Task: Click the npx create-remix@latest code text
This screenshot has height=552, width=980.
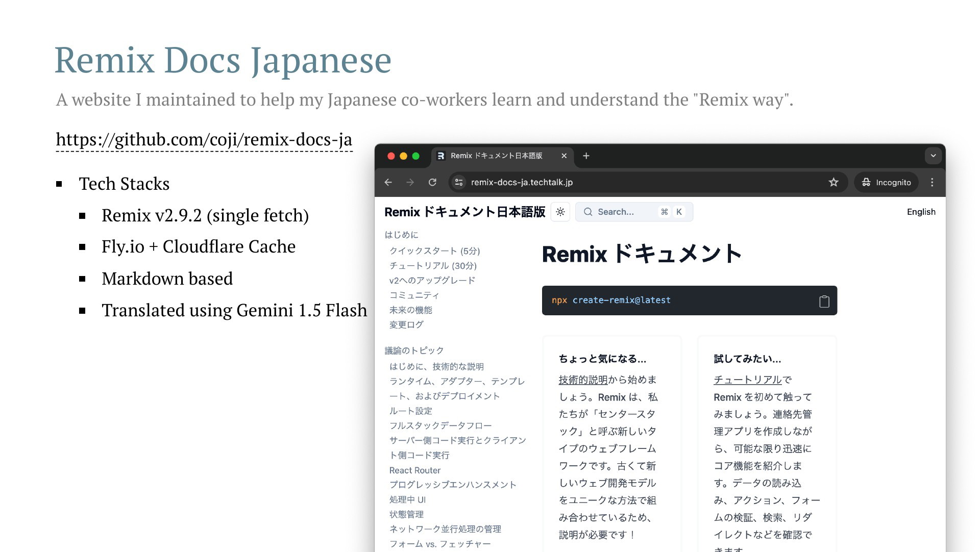Action: [x=611, y=300]
